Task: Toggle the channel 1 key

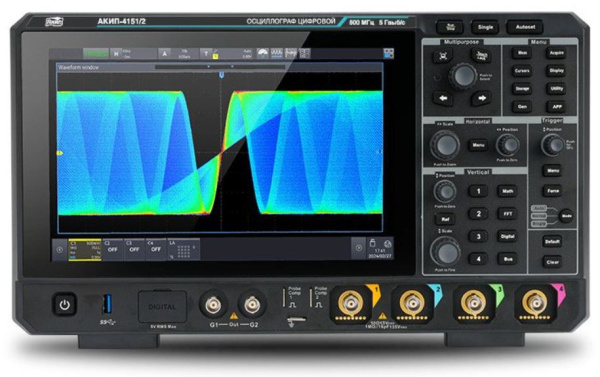Action: [x=478, y=191]
